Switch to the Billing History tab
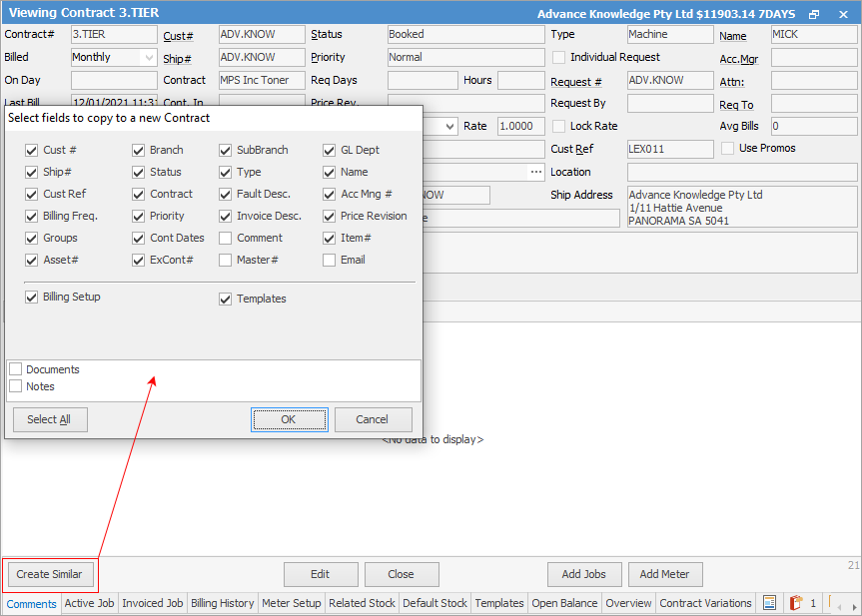Image resolution: width=862 pixels, height=616 pixels. [x=222, y=603]
